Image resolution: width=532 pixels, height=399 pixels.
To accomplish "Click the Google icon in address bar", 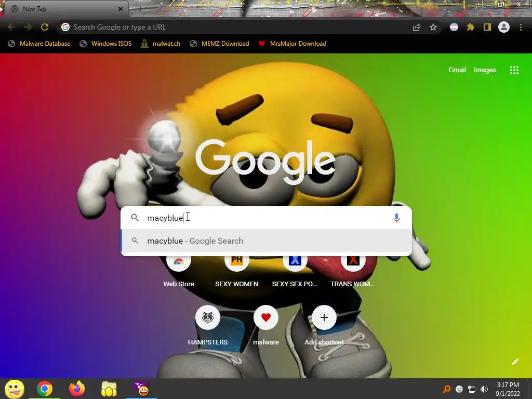I will pos(65,27).
